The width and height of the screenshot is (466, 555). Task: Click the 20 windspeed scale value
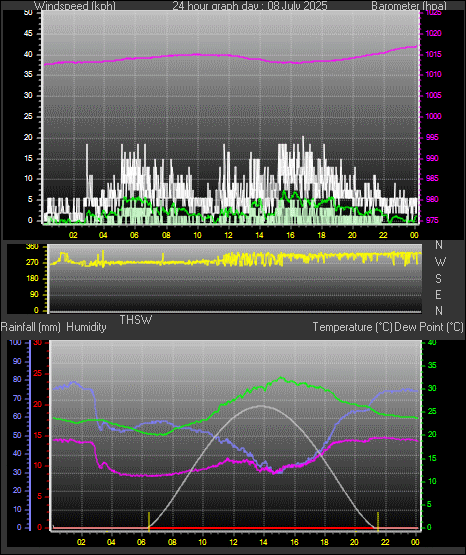point(28,138)
